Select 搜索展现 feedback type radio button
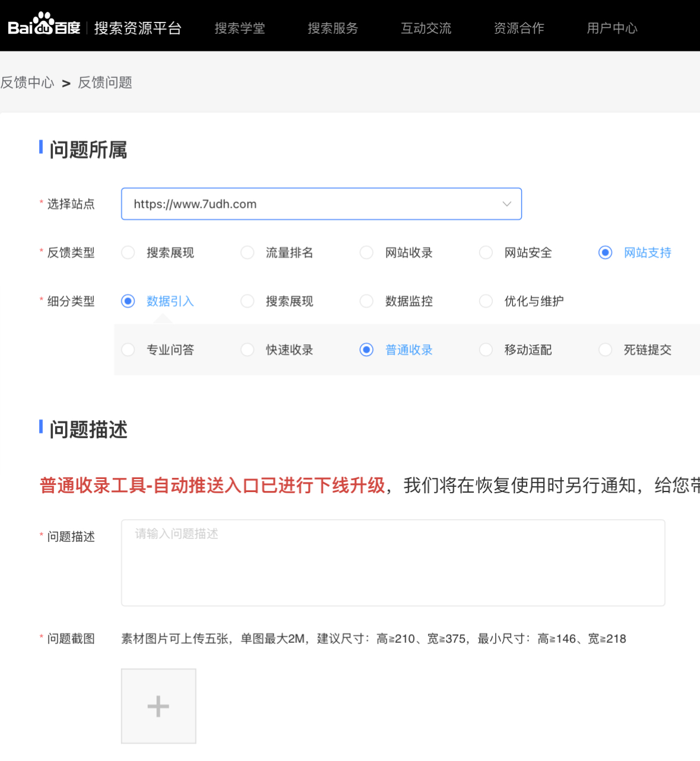This screenshot has width=700, height=761. pos(128,253)
